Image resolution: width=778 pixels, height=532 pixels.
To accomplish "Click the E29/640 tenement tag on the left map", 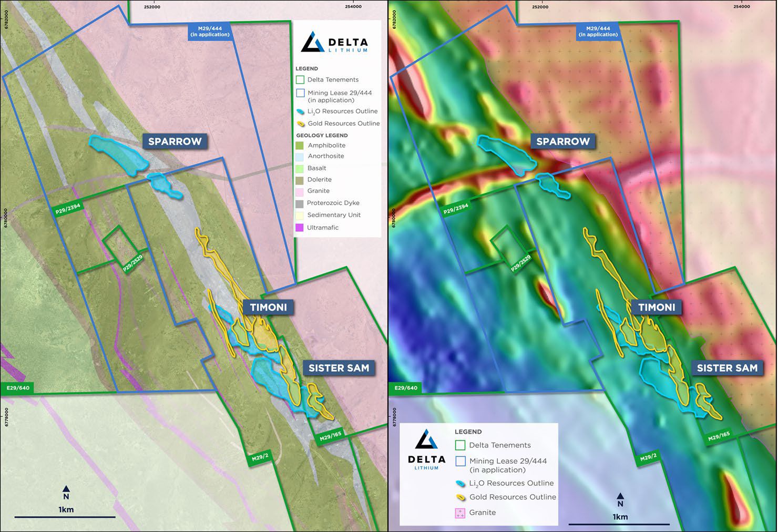I will point(18,388).
